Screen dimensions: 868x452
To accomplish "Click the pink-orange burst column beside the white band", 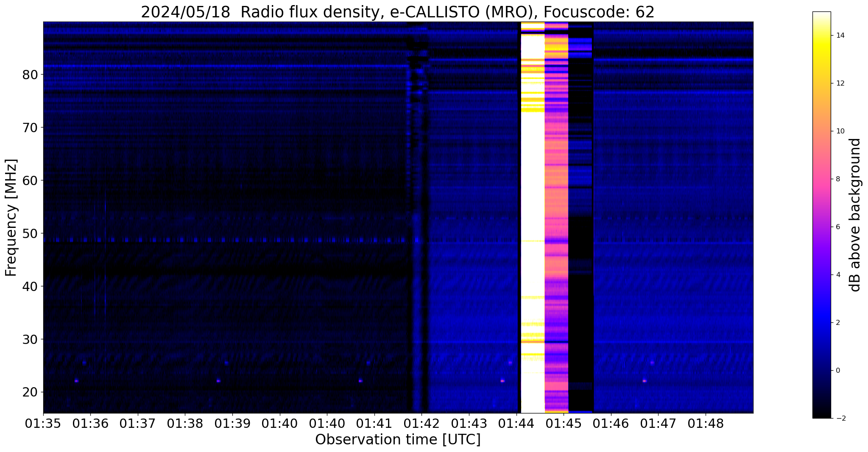I will [556, 217].
